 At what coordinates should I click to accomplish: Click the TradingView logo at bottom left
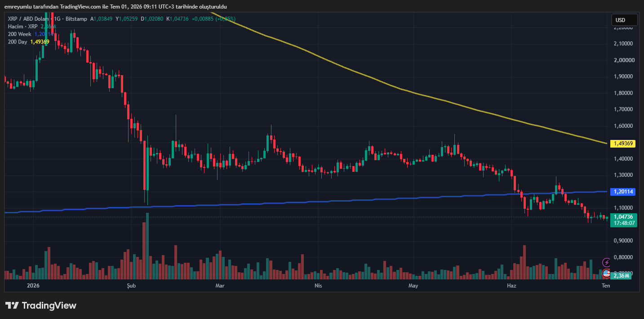(x=41, y=306)
